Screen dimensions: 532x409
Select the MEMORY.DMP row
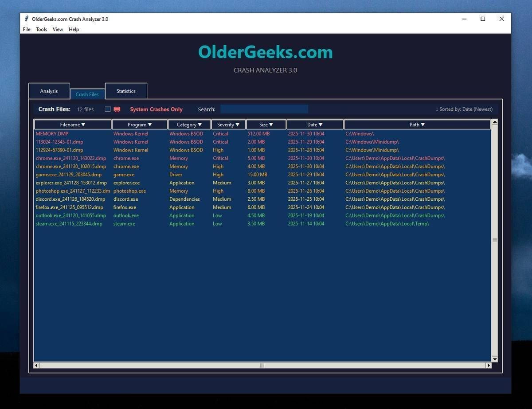[x=262, y=133]
